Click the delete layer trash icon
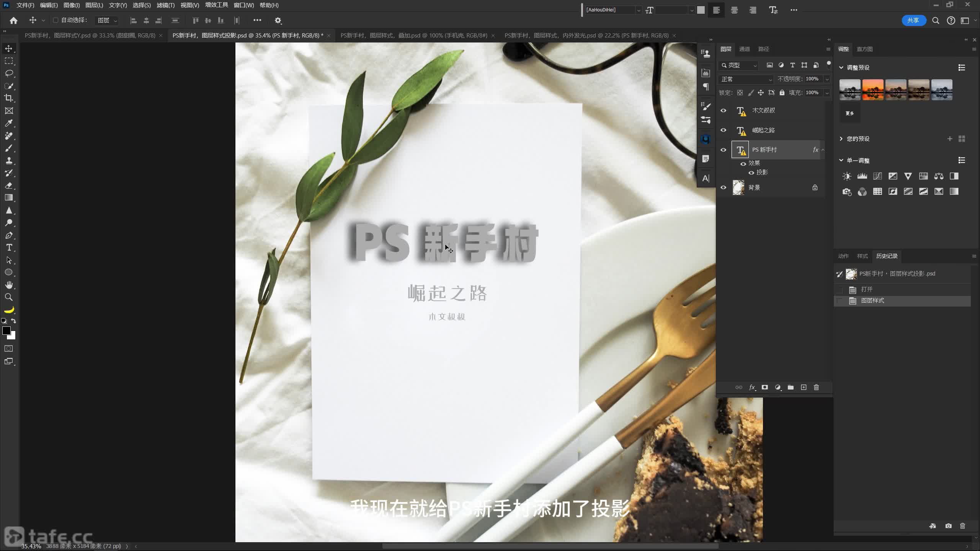Viewport: 980px width, 551px height. point(816,387)
